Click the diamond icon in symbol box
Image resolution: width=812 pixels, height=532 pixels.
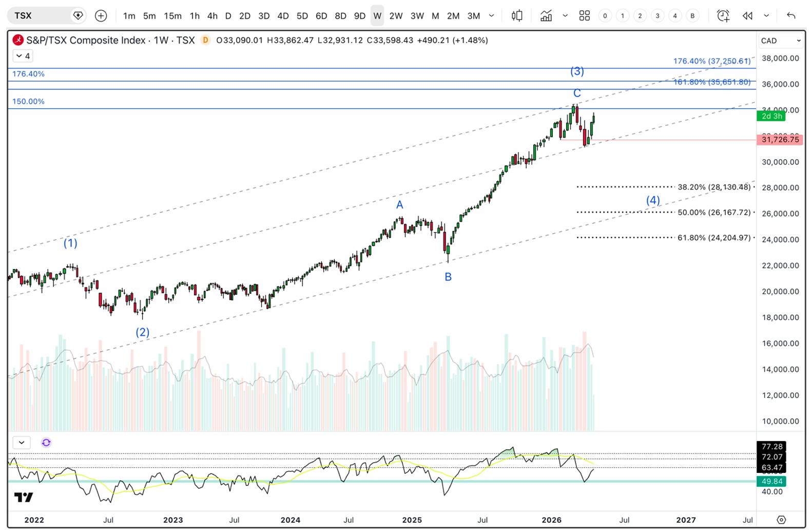point(78,15)
